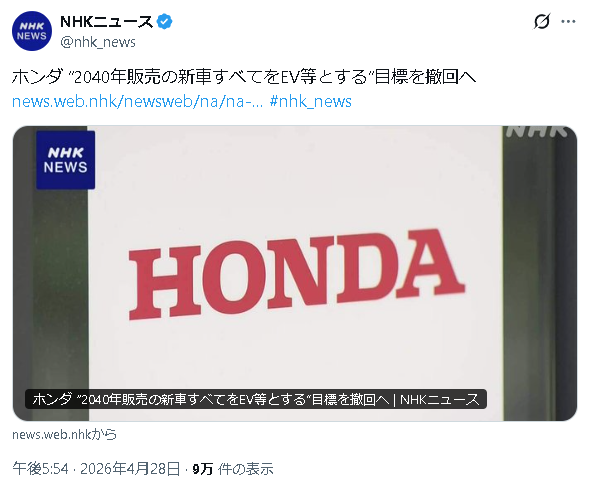Click the tweet headline text ホンダ
This screenshot has width=593, height=488.
click(37, 77)
